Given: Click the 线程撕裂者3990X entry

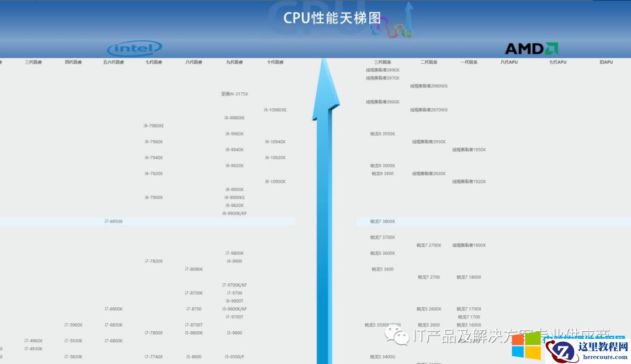Looking at the screenshot, I should click(x=383, y=70).
